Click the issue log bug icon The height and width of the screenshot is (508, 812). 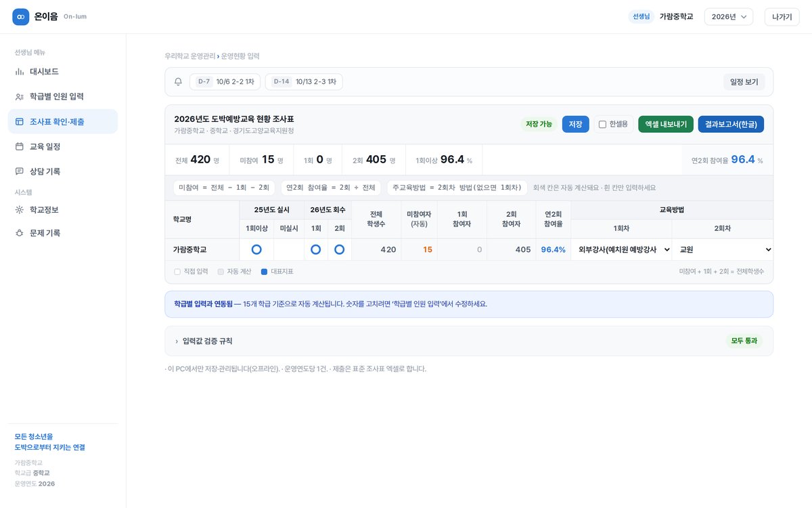[20, 232]
